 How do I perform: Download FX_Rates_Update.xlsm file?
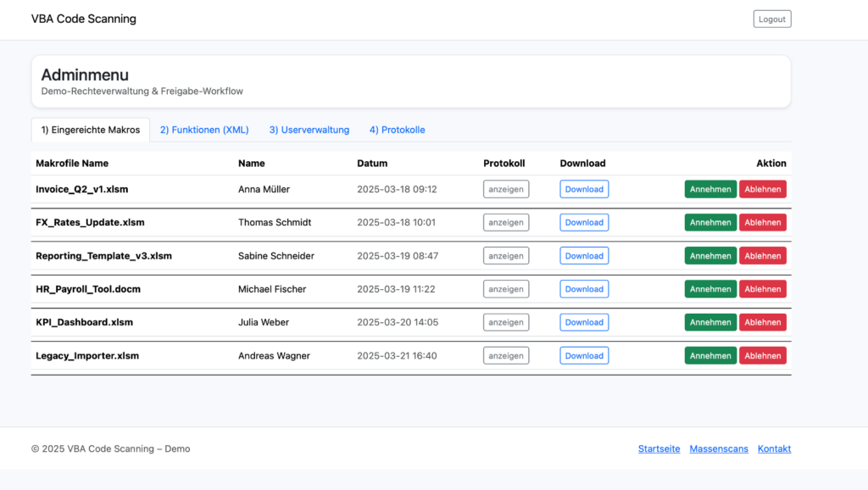click(584, 222)
